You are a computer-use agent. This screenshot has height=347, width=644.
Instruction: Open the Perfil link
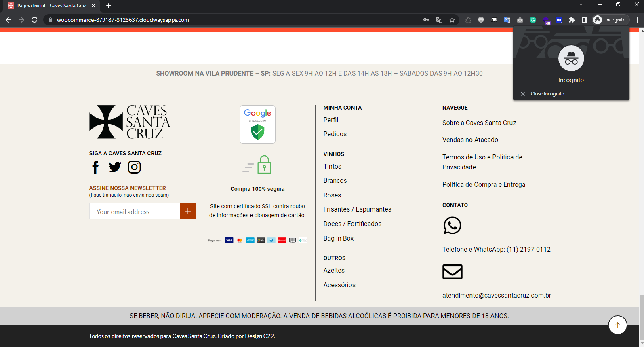[331, 120]
